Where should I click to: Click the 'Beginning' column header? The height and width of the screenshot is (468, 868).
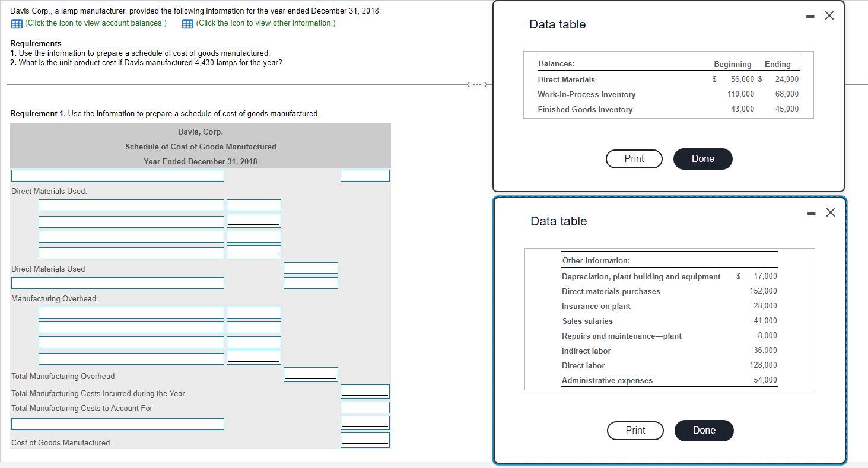(x=732, y=64)
